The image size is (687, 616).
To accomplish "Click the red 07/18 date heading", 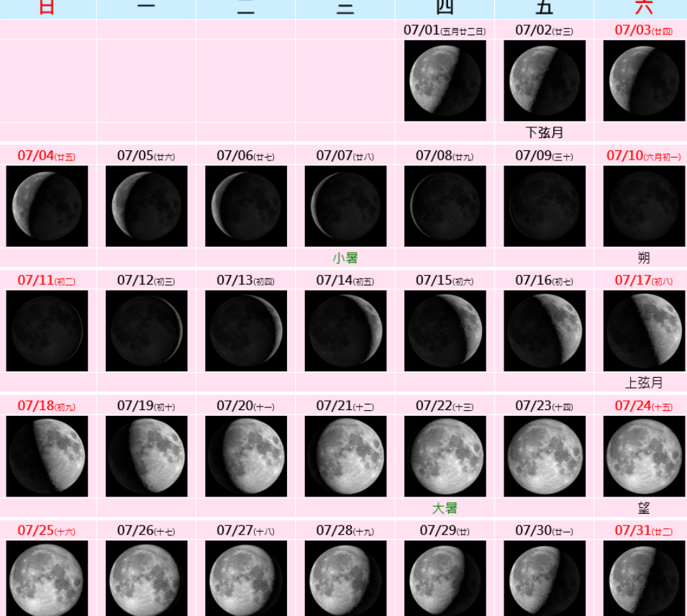I will 47,406.
